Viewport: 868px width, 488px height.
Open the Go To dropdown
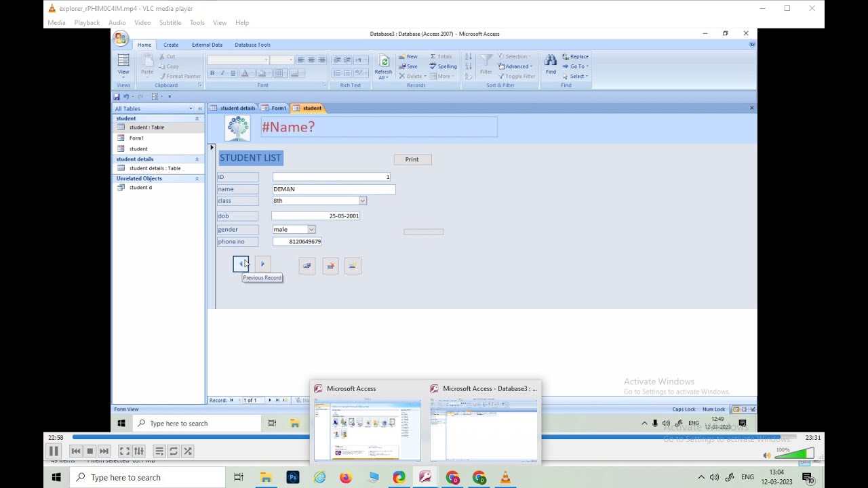tap(575, 66)
